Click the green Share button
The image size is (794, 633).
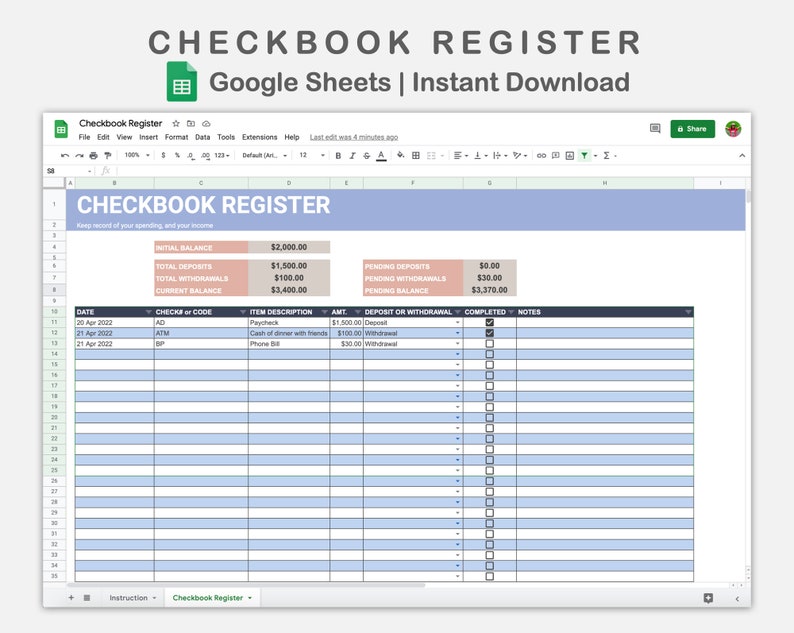(692, 129)
